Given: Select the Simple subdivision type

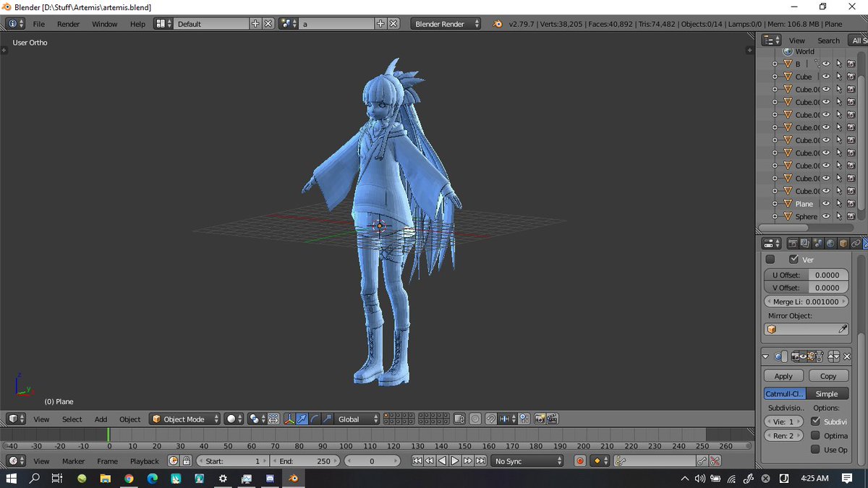Looking at the screenshot, I should pyautogui.click(x=827, y=394).
